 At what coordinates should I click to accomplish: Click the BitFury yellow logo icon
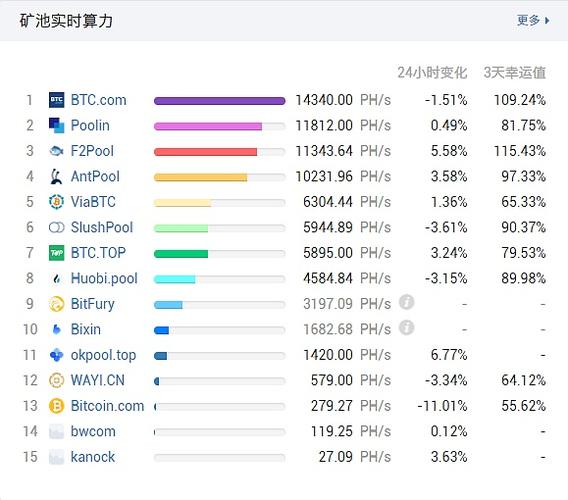(x=57, y=304)
